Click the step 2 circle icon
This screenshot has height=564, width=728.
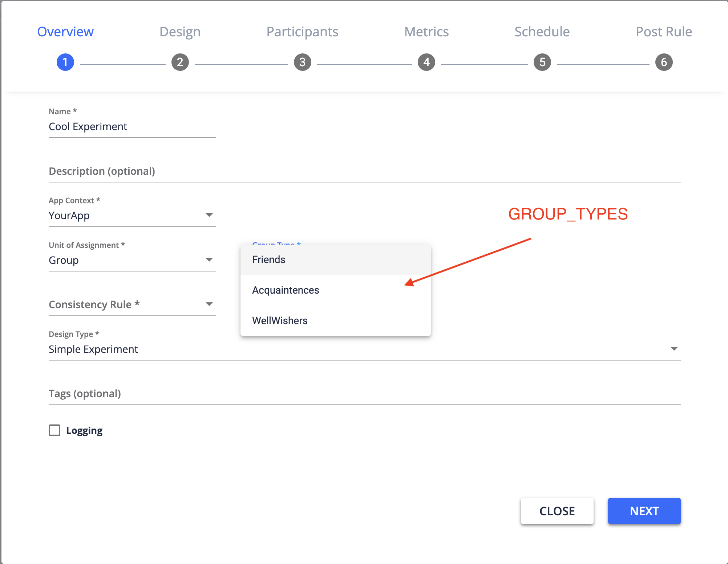click(180, 63)
